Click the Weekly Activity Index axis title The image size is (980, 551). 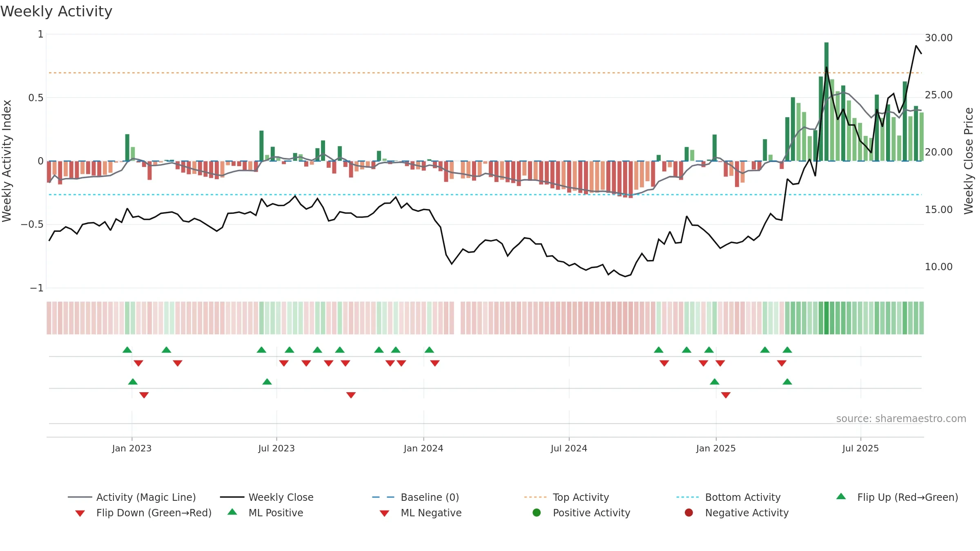tap(7, 161)
